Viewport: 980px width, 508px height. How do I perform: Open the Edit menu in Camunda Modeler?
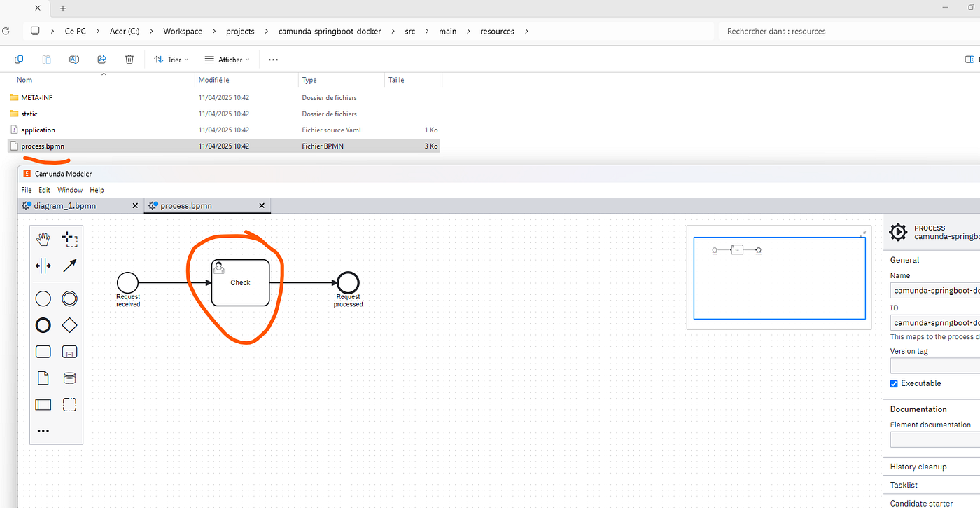(x=44, y=190)
